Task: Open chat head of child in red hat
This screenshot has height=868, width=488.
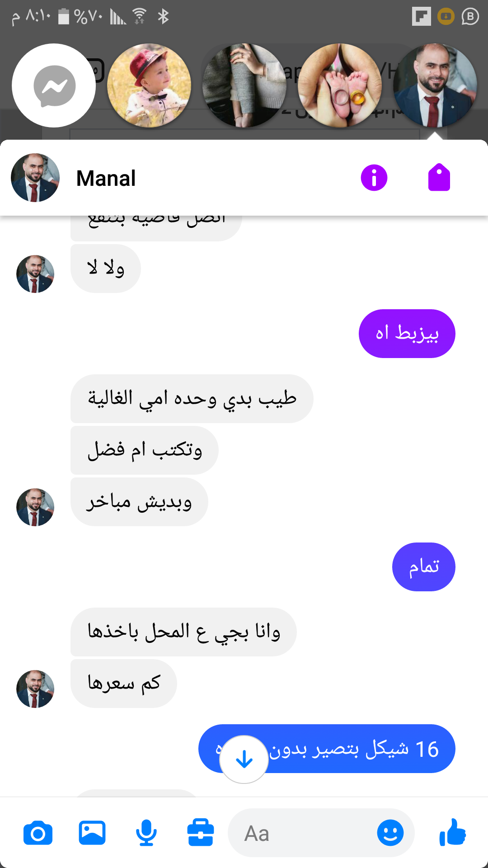Action: [x=149, y=85]
